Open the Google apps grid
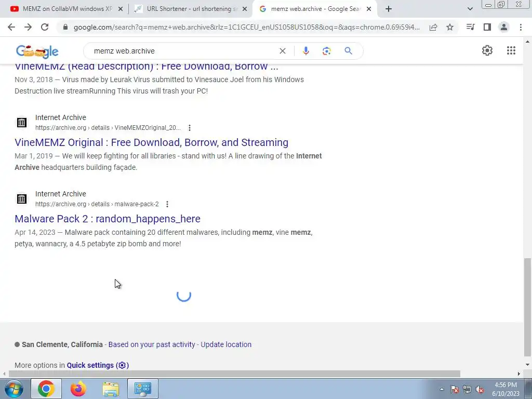The height and width of the screenshot is (399, 532). (x=511, y=50)
